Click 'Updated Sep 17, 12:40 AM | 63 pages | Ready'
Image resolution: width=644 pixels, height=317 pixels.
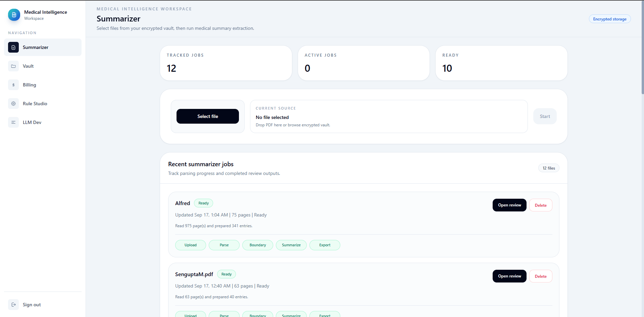click(x=222, y=286)
